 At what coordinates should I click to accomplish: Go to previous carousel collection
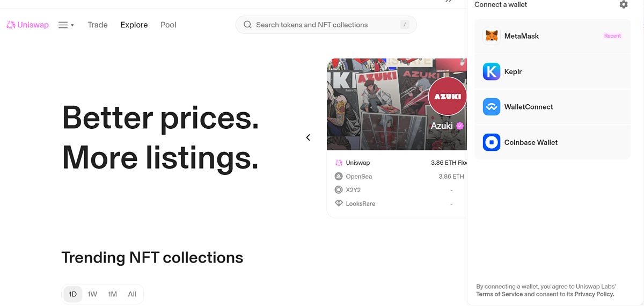(308, 137)
